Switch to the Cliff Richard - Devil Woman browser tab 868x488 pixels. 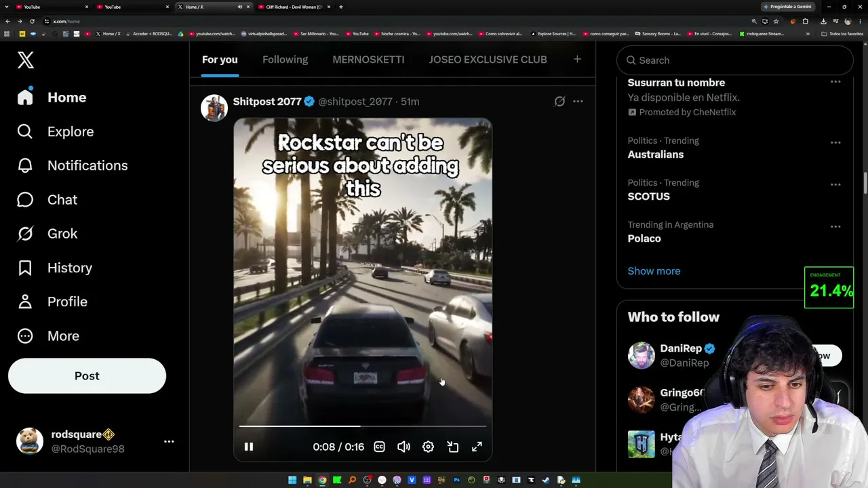coord(294,7)
